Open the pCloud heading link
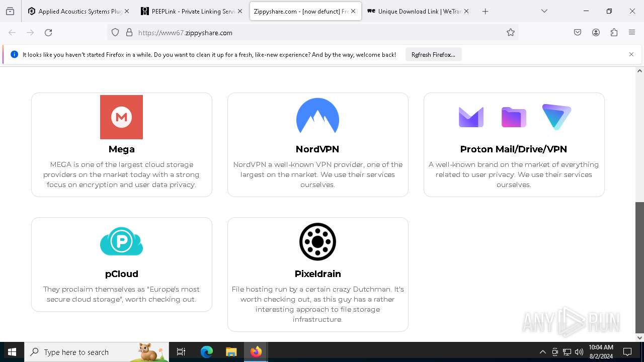The height and width of the screenshot is (362, 644). click(x=121, y=274)
